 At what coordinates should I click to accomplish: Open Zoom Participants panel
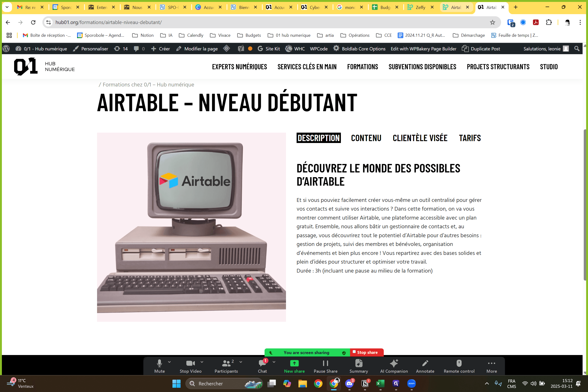coord(226,366)
